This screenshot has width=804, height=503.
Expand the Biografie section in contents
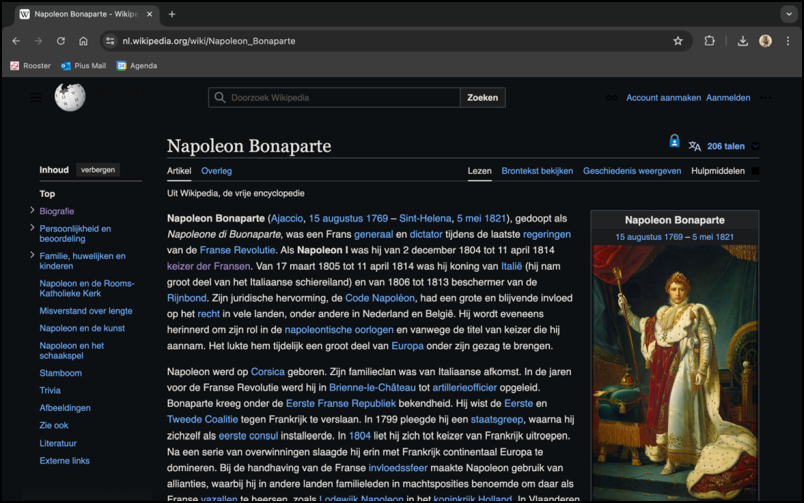click(32, 210)
